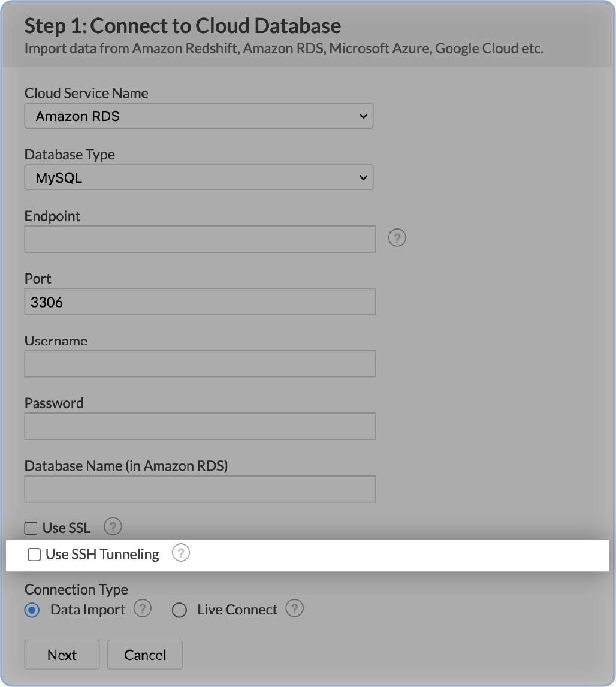Image resolution: width=616 pixels, height=687 pixels.
Task: Click the Endpoint input field
Action: click(199, 239)
